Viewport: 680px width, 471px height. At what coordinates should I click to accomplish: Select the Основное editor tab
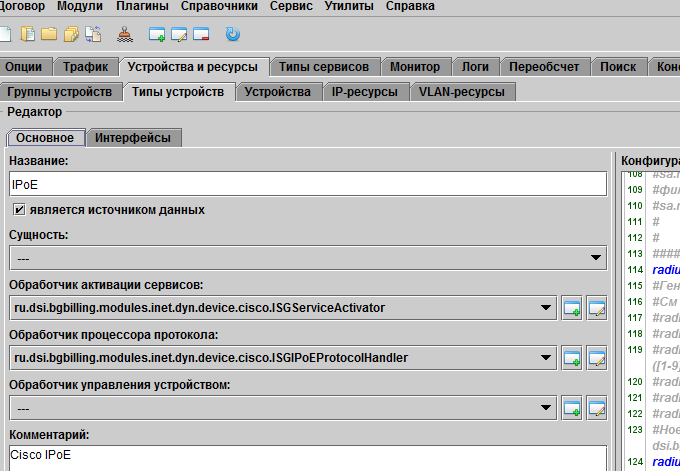click(x=45, y=138)
